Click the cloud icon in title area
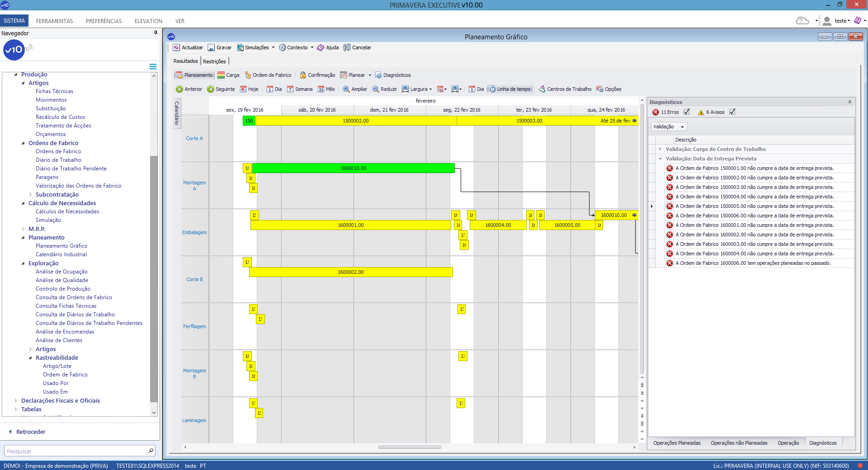Image resolution: width=868 pixels, height=470 pixels. [802, 21]
